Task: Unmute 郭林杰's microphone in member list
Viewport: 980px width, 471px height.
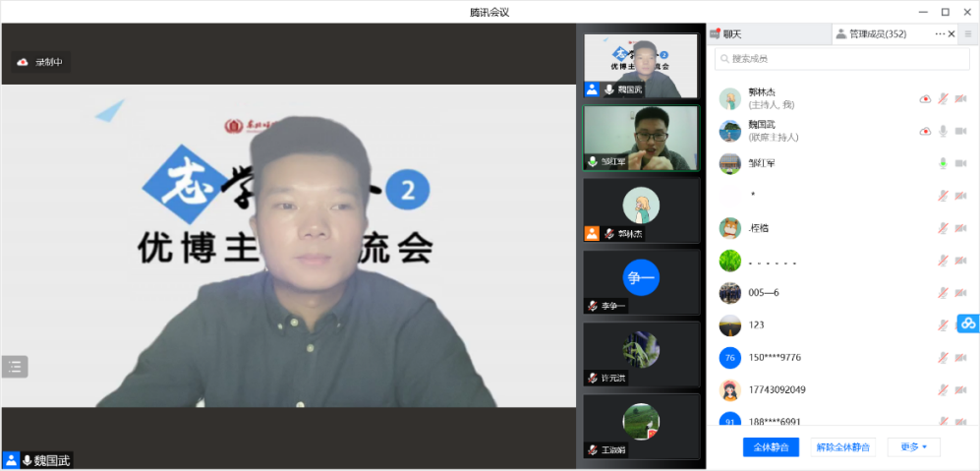Action: pos(943,98)
